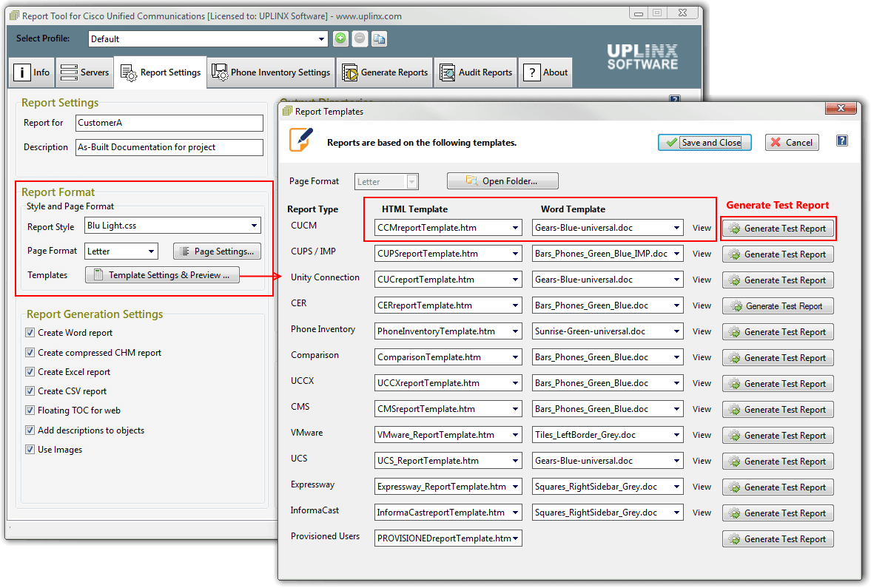Click gear icon on VMware Generate Test Report

[735, 436]
